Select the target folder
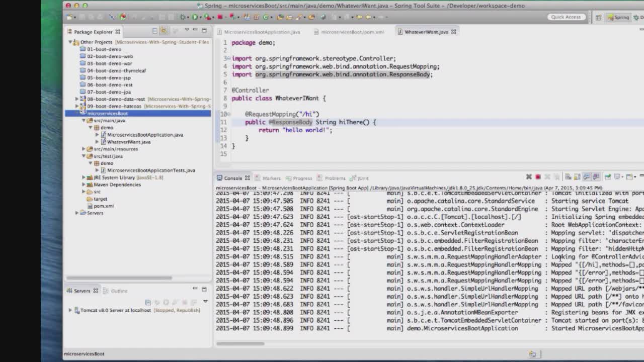The image size is (644, 362). tap(100, 199)
